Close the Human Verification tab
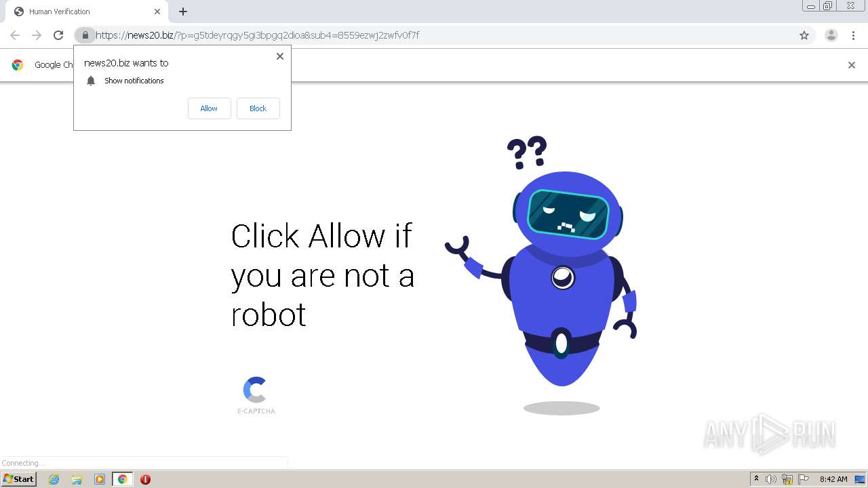The width and height of the screenshot is (868, 488). [x=157, y=12]
